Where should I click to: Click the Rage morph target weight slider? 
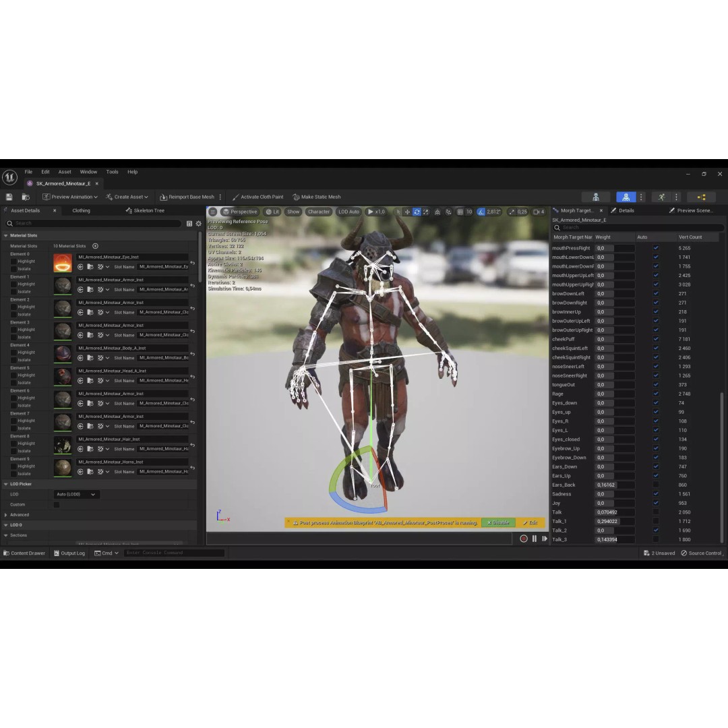[615, 394]
